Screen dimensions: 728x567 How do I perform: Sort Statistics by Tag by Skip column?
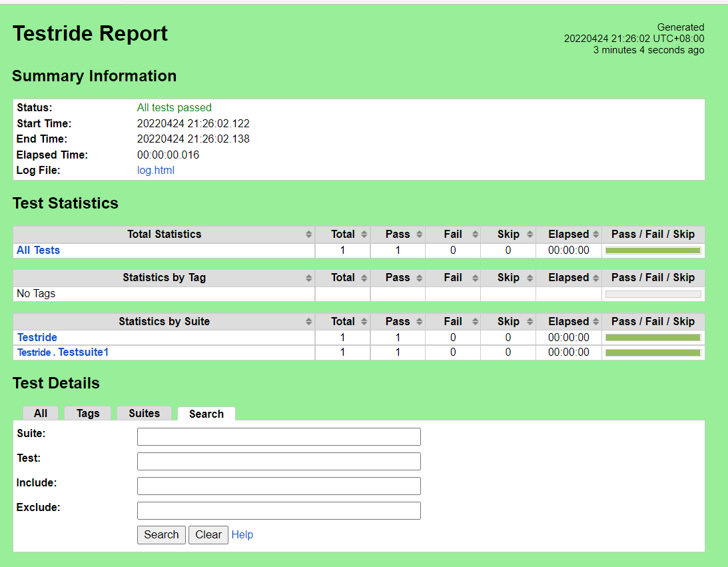click(508, 278)
